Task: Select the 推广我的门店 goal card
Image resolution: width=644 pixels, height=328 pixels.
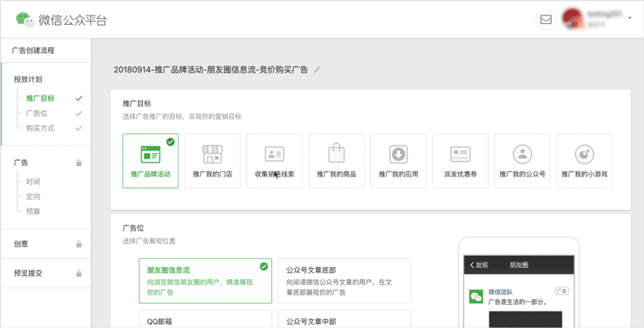Action: (213, 161)
